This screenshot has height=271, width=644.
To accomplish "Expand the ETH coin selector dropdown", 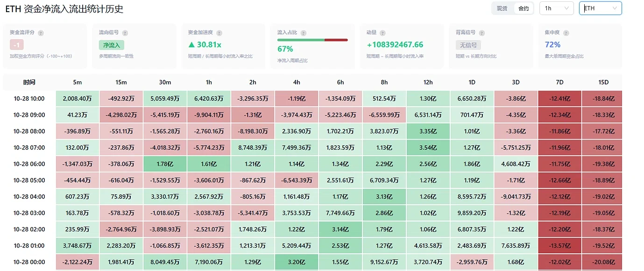I will [x=600, y=8].
